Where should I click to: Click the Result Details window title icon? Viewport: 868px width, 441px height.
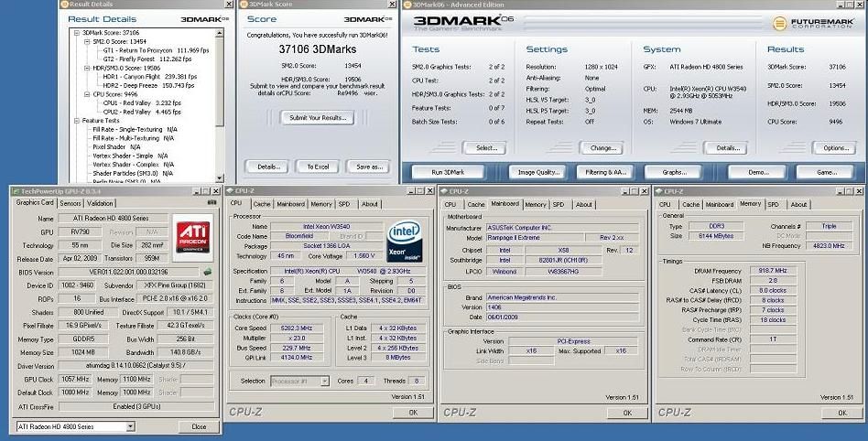[65, 4]
